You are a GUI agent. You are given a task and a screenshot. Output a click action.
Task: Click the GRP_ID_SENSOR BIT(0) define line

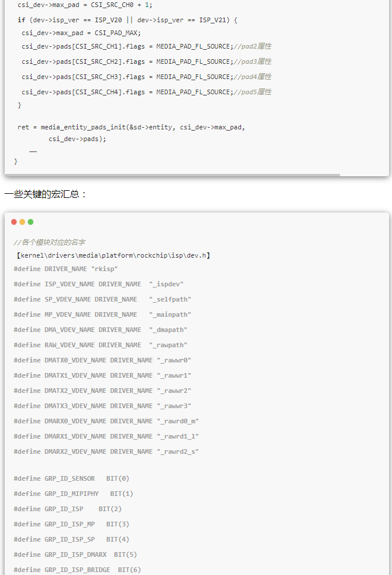pyautogui.click(x=71, y=478)
